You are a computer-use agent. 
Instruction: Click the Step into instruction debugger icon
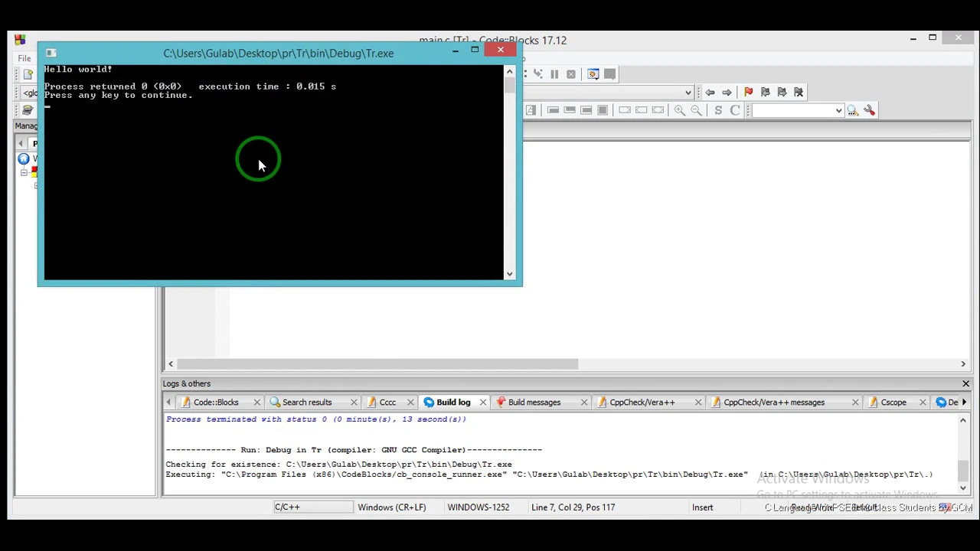tap(537, 74)
